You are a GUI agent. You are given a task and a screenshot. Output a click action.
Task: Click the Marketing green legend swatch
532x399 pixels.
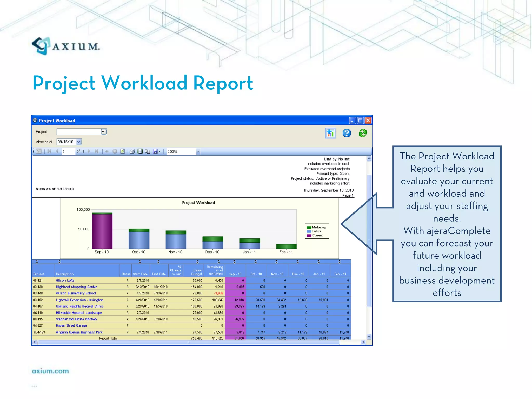(309, 227)
